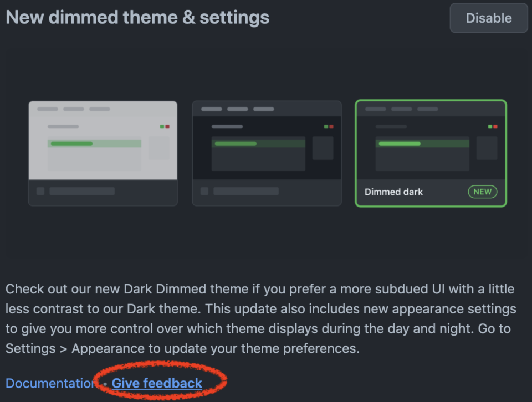Click the Give feedback link

[x=156, y=383]
